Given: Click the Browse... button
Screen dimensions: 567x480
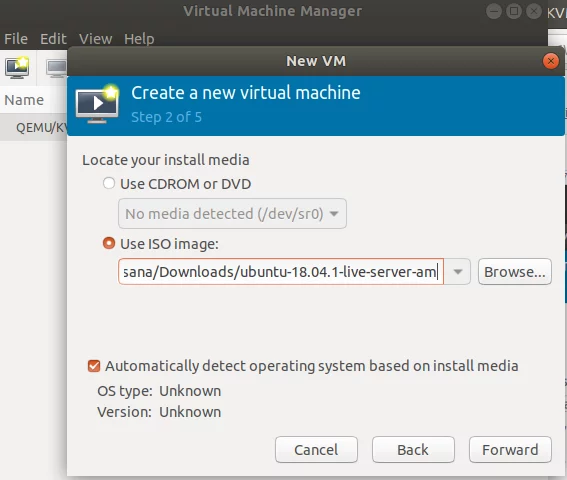Looking at the screenshot, I should [x=515, y=272].
